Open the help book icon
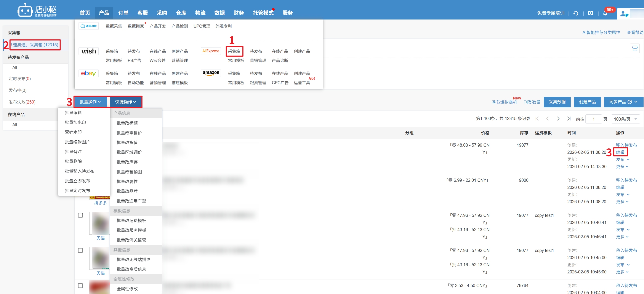 coord(591,13)
